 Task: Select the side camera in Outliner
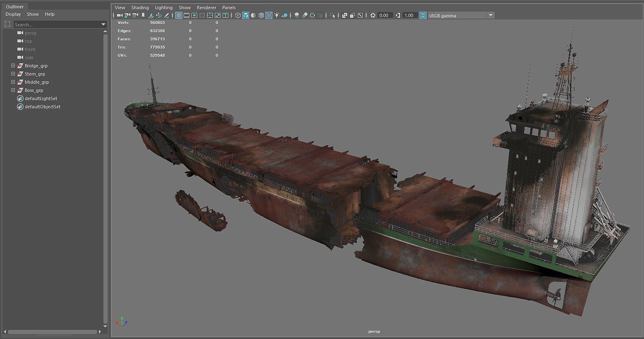(x=29, y=58)
